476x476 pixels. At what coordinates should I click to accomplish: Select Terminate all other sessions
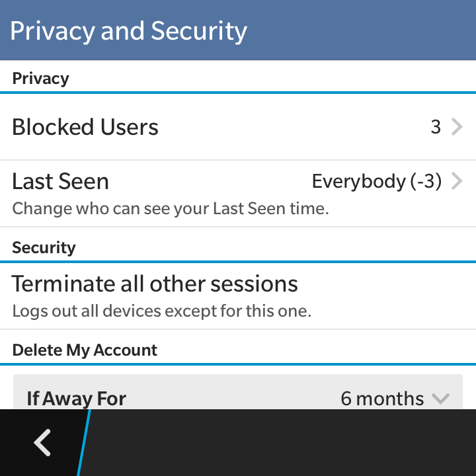(155, 284)
